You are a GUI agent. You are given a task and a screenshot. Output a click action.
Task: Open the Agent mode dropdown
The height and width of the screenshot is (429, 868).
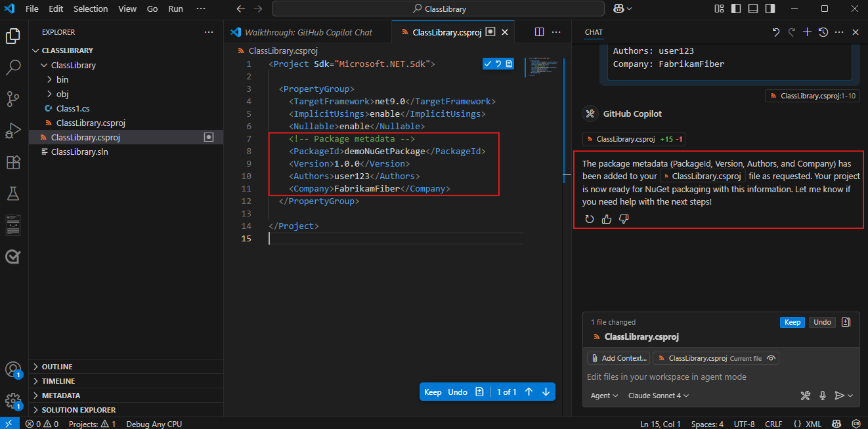click(603, 396)
